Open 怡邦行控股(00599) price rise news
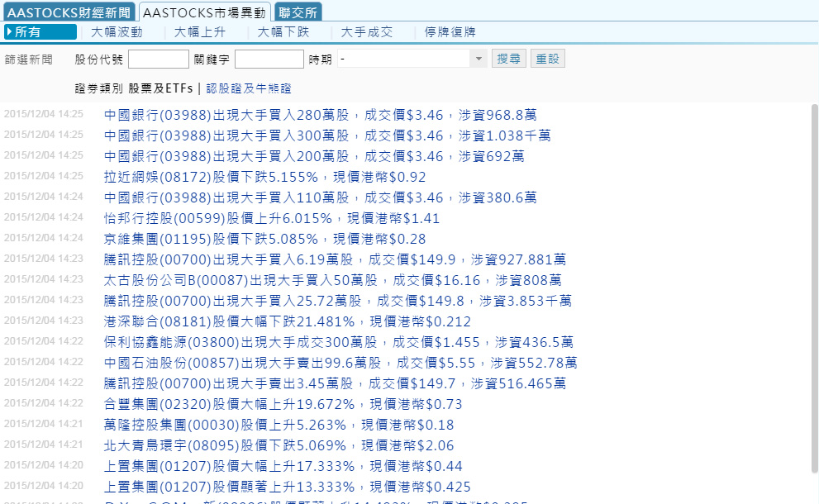The image size is (819, 504). [272, 218]
